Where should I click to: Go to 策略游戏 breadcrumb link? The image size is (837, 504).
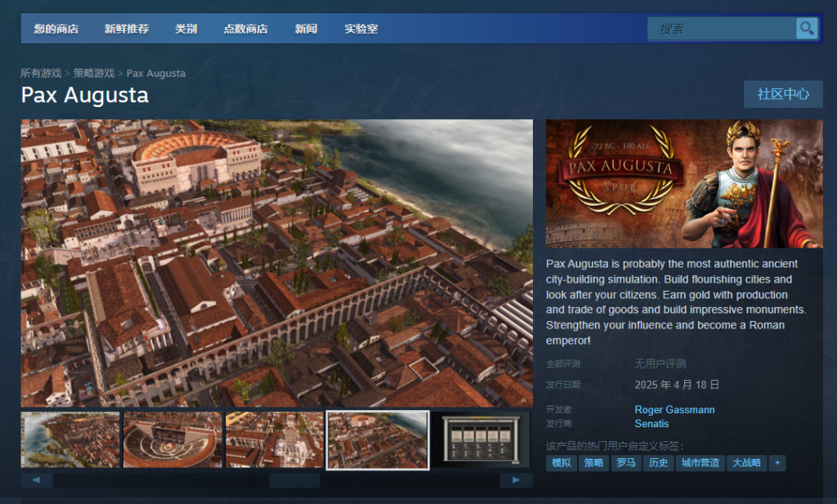pyautogui.click(x=94, y=73)
